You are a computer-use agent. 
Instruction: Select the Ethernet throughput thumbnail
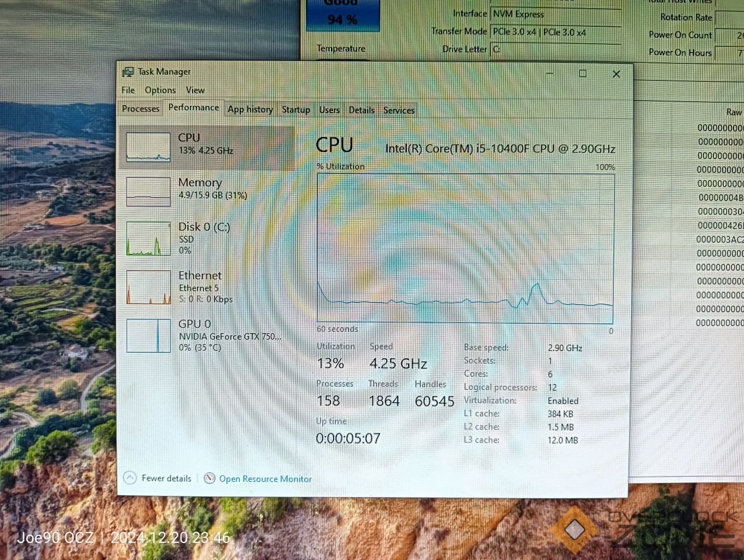point(149,287)
